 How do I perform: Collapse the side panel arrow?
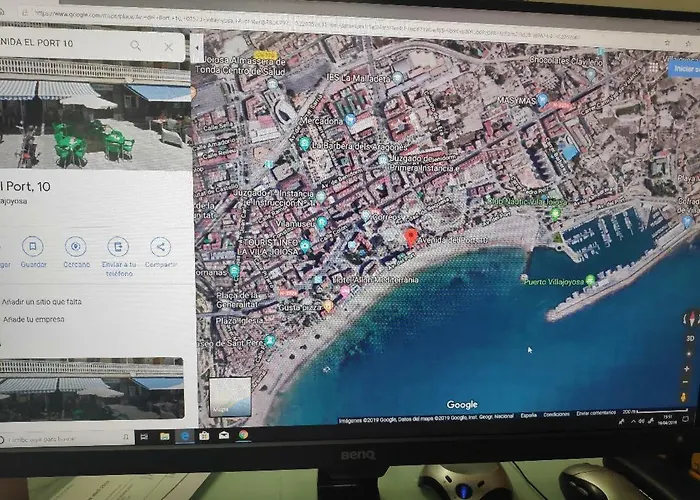point(197,48)
